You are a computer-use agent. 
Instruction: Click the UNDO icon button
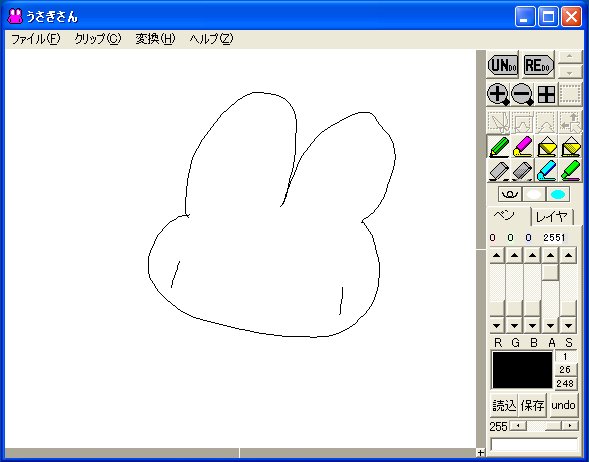tap(503, 65)
